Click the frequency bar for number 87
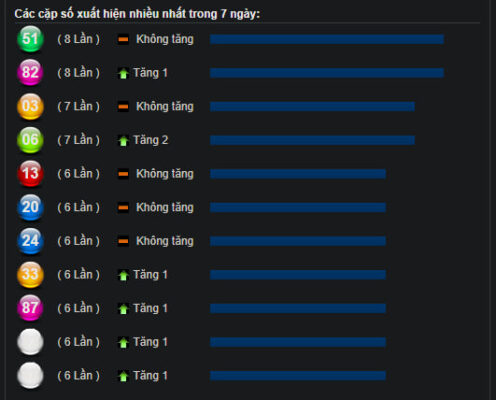The image size is (496, 400). click(x=298, y=308)
